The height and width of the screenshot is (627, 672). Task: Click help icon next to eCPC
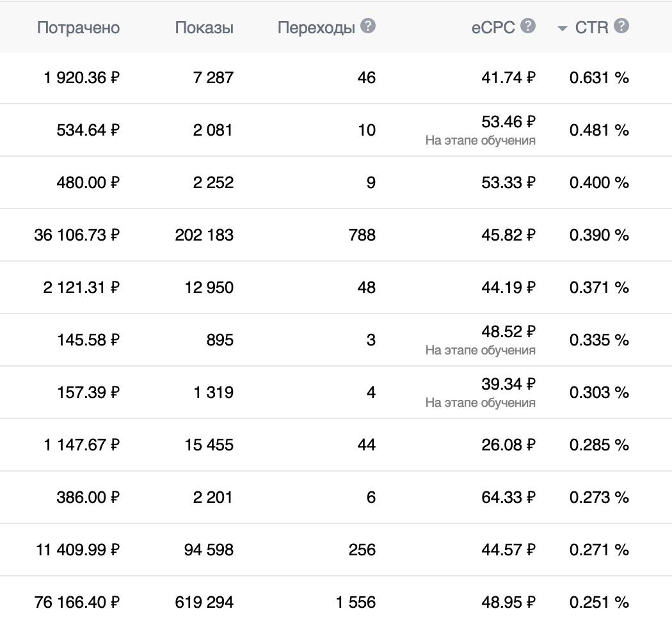(x=528, y=26)
